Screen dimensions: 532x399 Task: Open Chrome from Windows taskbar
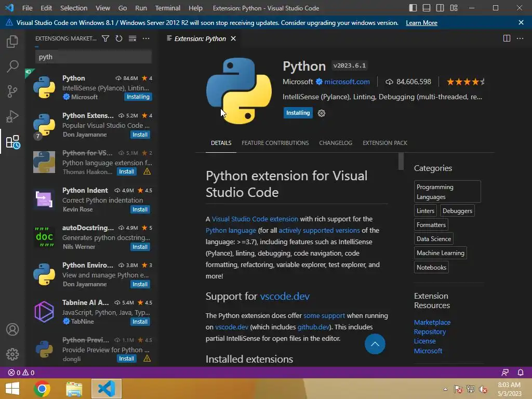(42, 389)
